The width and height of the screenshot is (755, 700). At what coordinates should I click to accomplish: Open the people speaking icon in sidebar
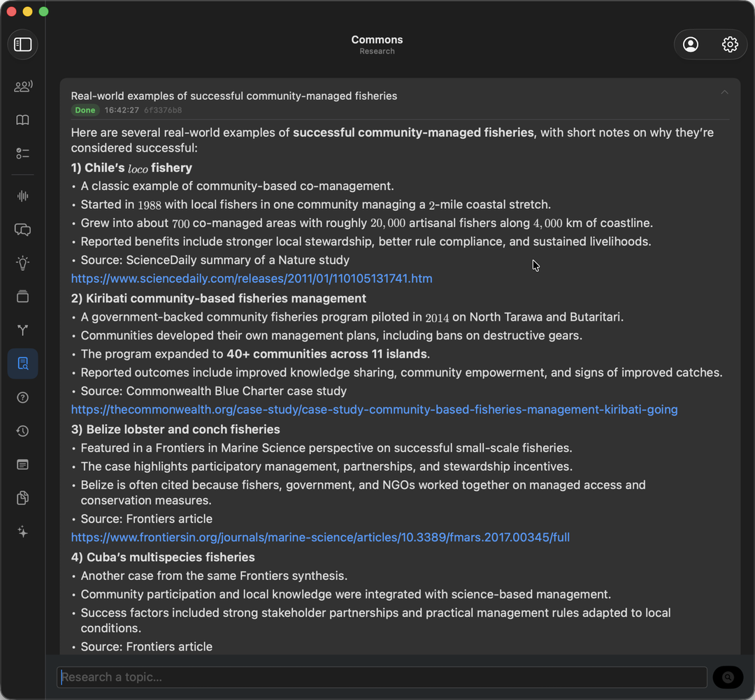(22, 86)
